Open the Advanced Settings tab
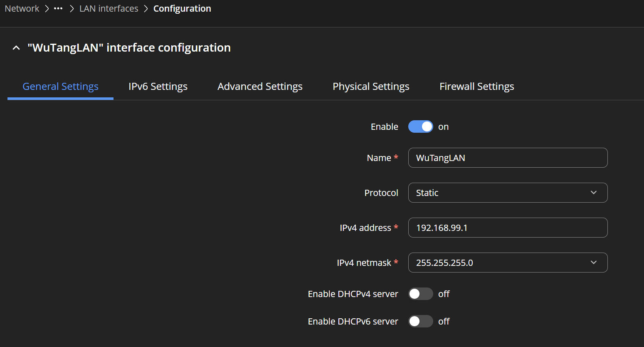644x347 pixels. pyautogui.click(x=260, y=86)
